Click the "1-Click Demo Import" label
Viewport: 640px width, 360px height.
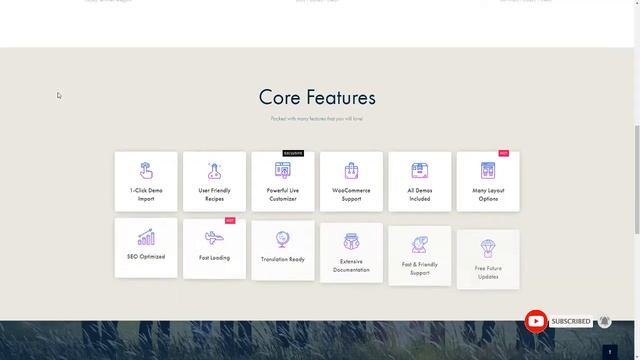146,195
